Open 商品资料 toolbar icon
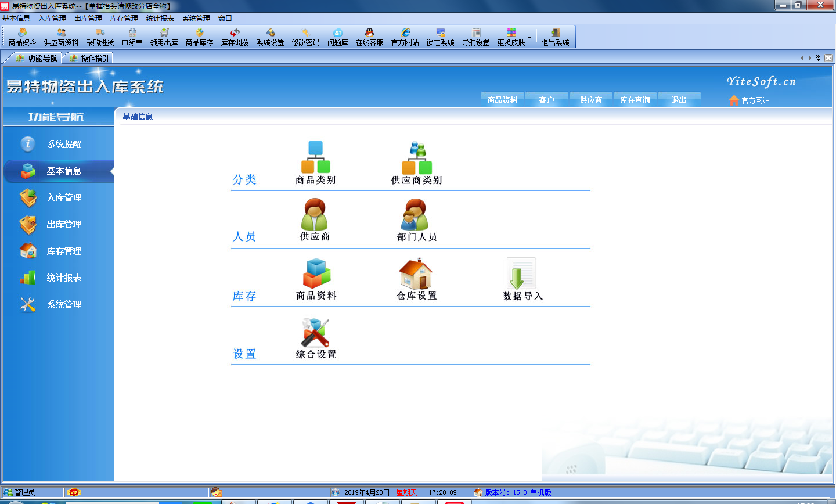The image size is (836, 504). tap(23, 37)
